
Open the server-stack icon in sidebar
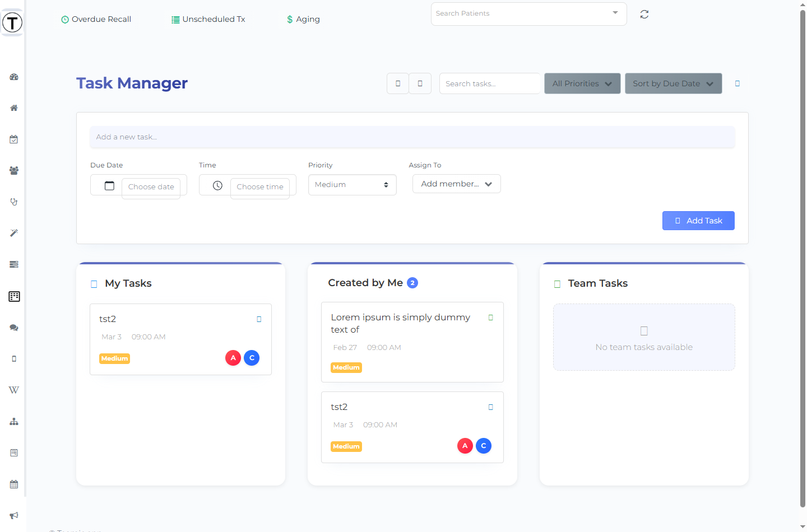click(14, 264)
